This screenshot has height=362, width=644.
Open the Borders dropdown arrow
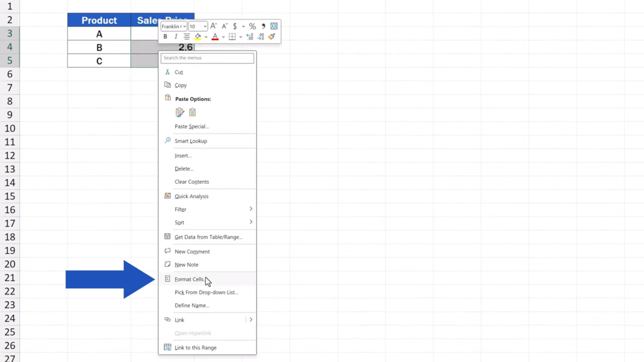240,37
